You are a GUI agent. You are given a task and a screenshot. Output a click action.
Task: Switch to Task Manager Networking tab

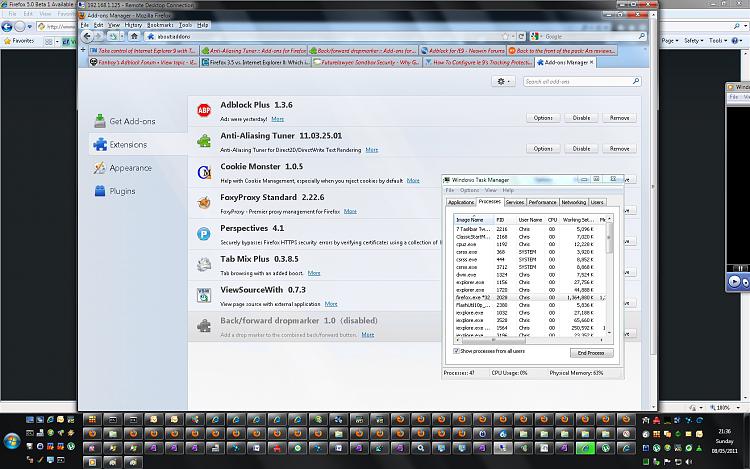tap(574, 202)
